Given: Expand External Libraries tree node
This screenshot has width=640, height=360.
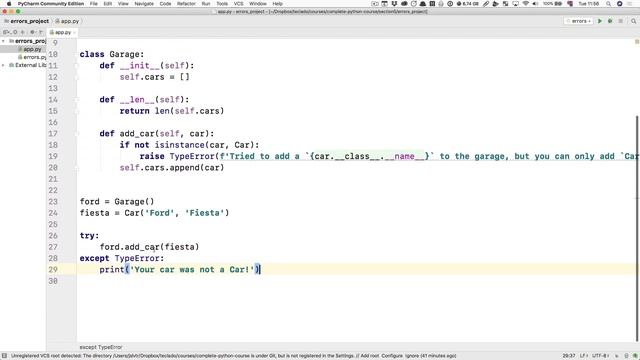Looking at the screenshot, I should [x=3, y=65].
